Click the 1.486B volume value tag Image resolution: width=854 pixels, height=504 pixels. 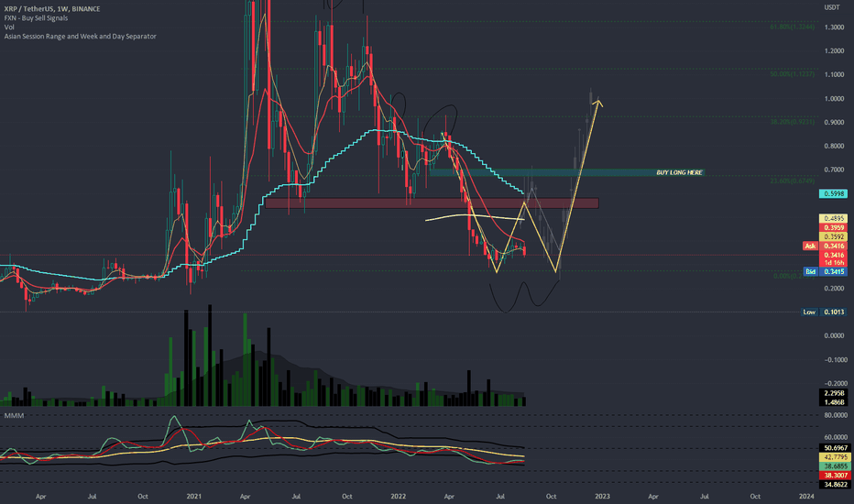833,402
